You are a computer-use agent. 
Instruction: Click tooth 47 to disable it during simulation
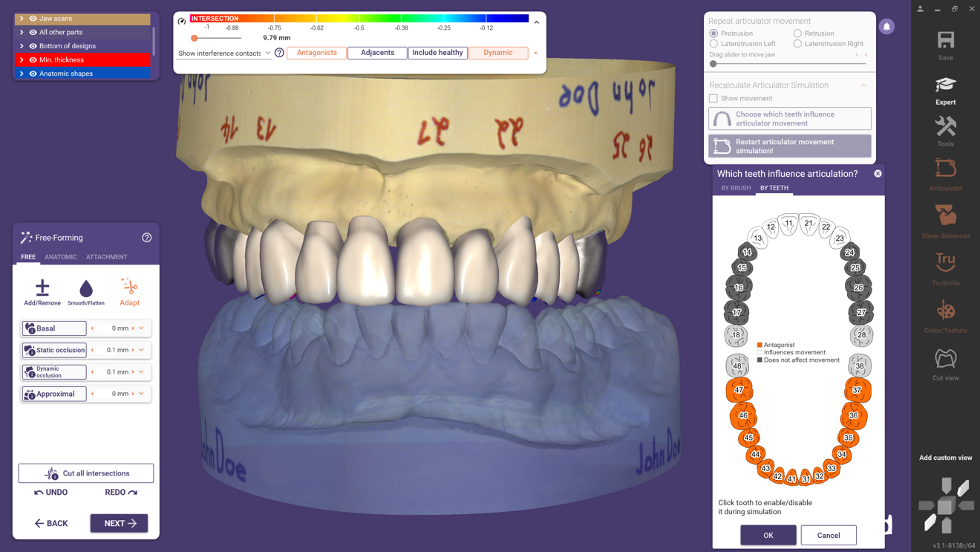tap(739, 389)
